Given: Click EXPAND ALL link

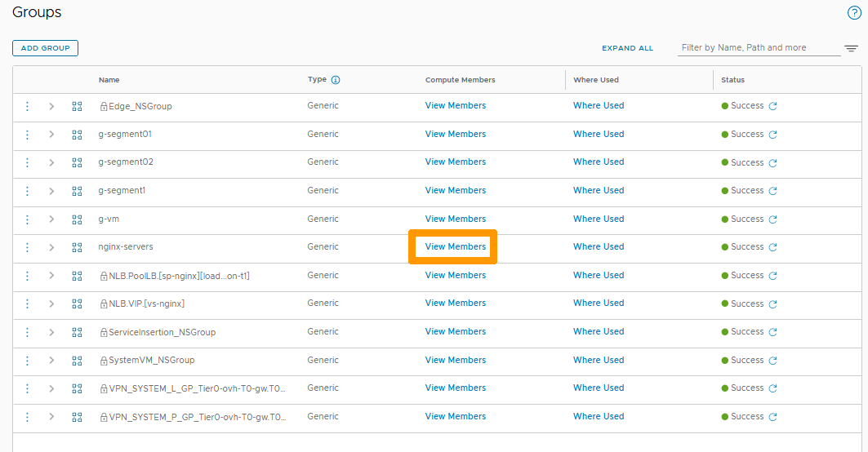Looking at the screenshot, I should 627,48.
